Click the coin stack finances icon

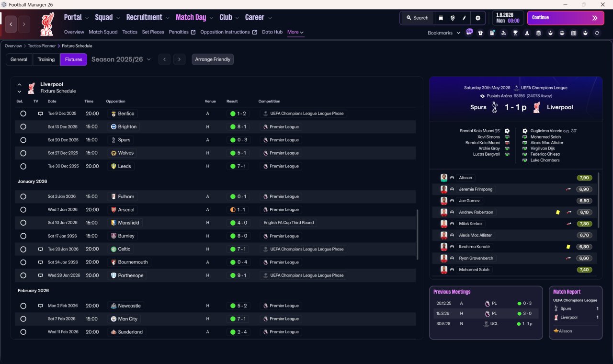pyautogui.click(x=539, y=33)
